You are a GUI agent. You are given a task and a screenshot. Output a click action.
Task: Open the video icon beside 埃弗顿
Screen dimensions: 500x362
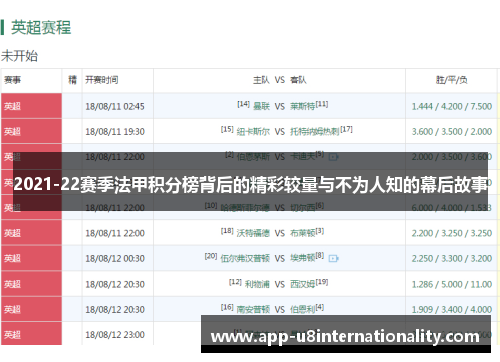(x=333, y=258)
